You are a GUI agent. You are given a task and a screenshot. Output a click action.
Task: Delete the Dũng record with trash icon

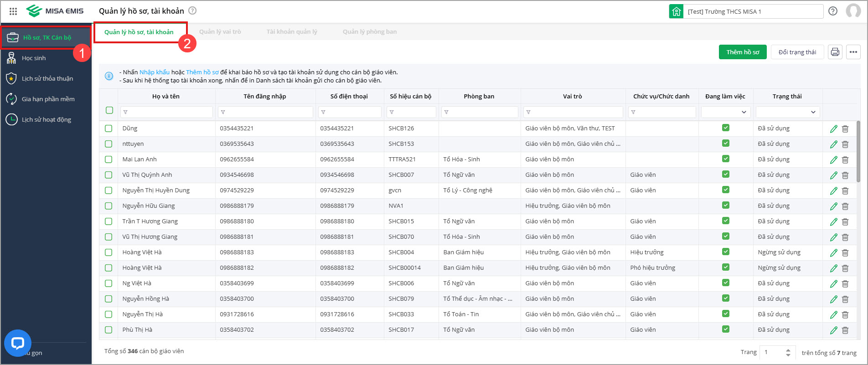845,129
